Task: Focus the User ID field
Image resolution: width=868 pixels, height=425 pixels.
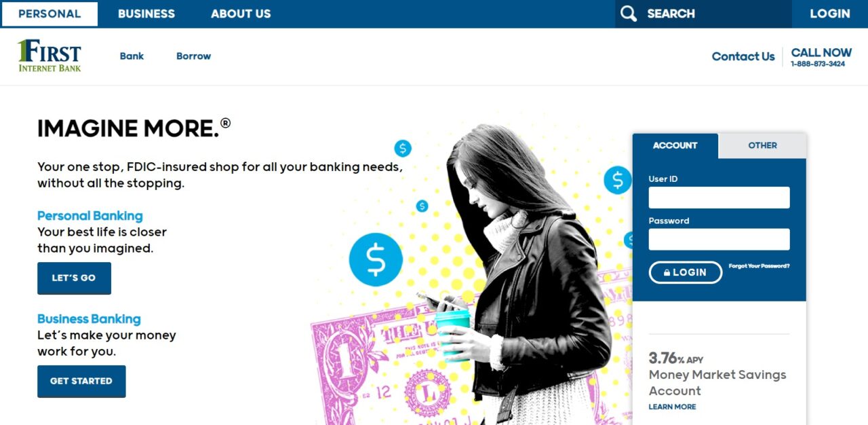Action: pos(719,198)
